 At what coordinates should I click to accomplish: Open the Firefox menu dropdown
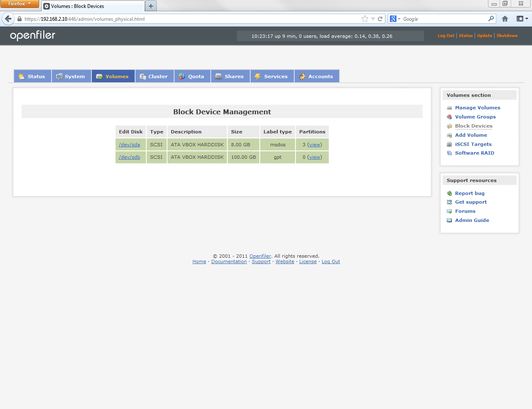coord(19,4)
